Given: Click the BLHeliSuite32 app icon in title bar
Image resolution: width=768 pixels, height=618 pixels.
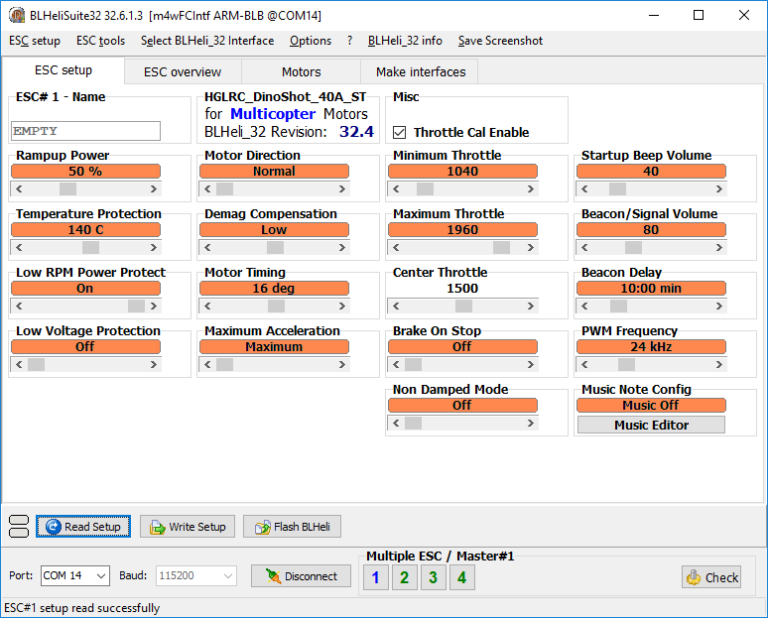Looking at the screenshot, I should pos(16,15).
